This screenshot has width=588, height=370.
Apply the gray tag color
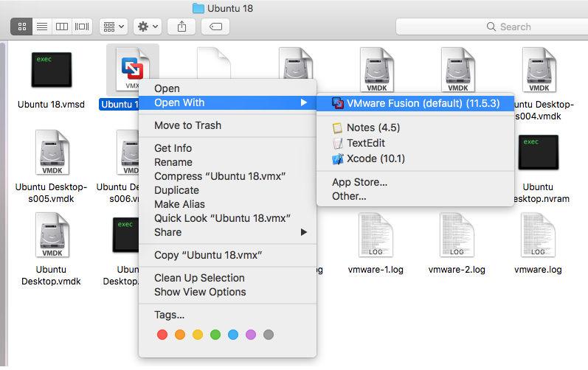269,335
